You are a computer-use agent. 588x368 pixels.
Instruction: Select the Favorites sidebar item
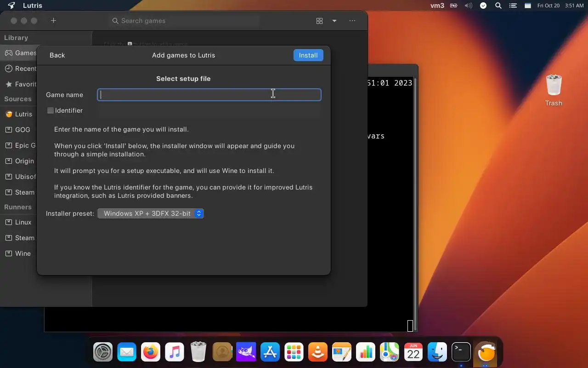19,84
